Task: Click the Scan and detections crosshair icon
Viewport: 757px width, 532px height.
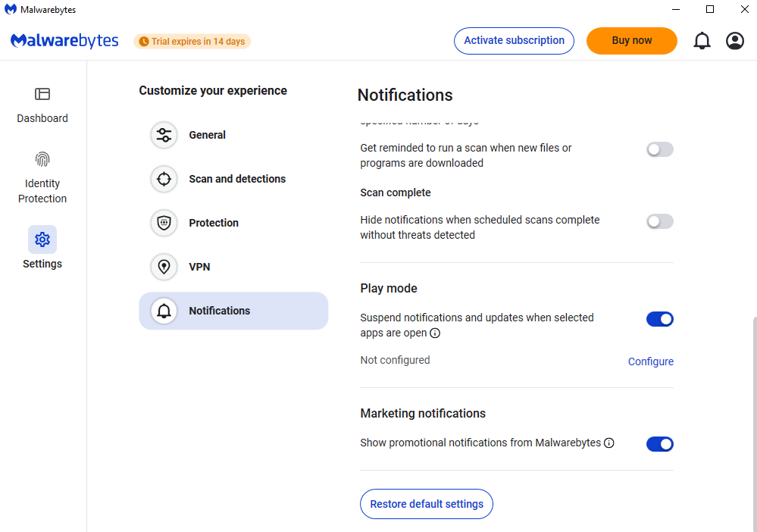Action: click(164, 179)
